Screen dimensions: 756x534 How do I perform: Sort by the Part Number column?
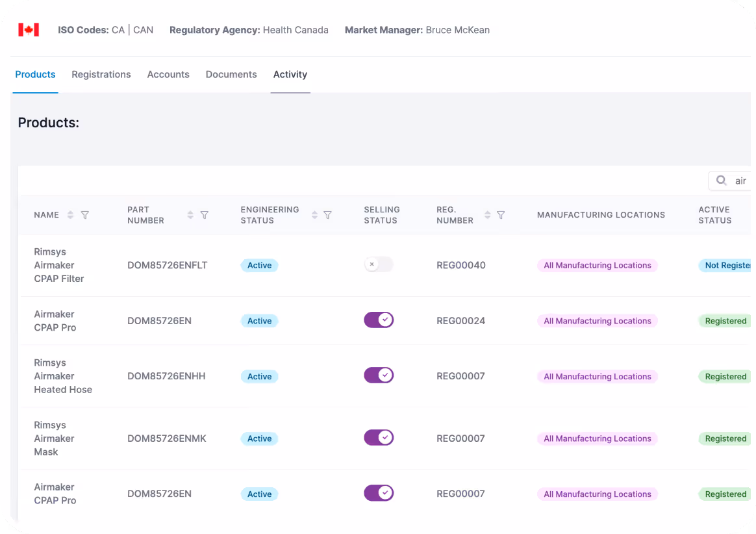(190, 215)
